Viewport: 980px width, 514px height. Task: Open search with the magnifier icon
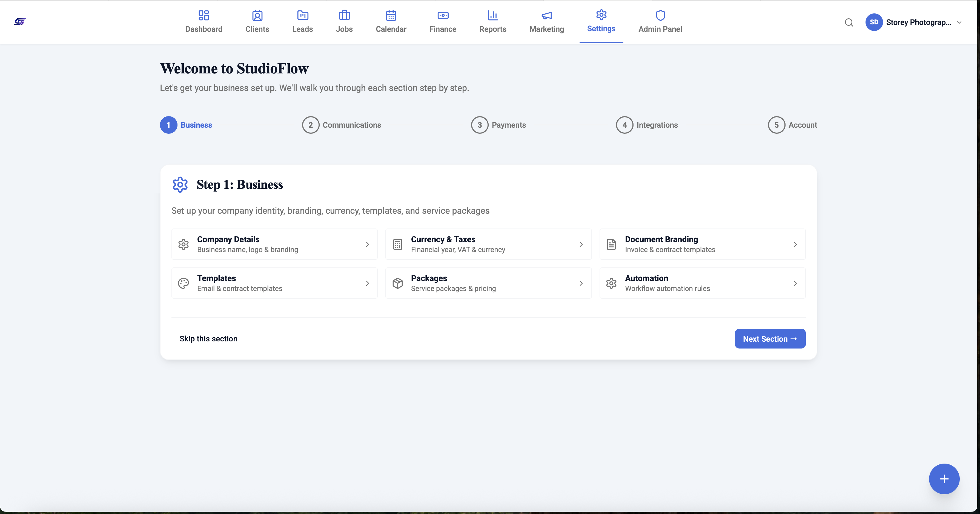849,22
